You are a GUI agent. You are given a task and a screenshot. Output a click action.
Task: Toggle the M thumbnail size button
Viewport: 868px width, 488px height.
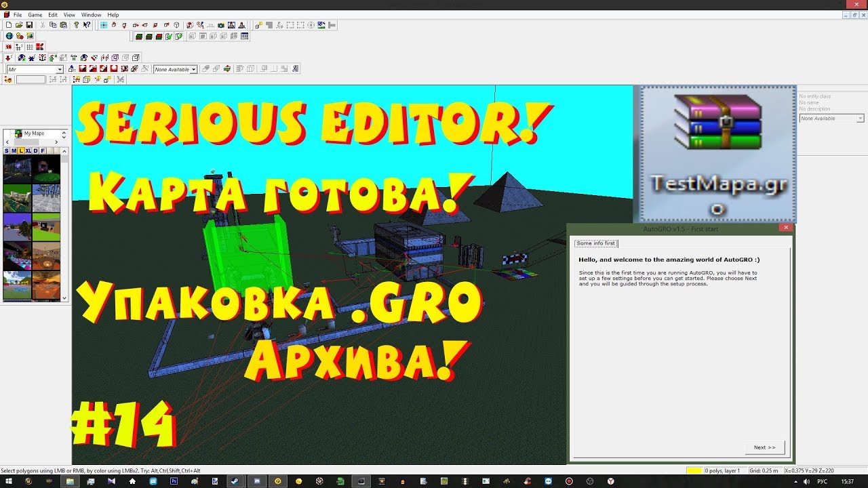click(14, 150)
